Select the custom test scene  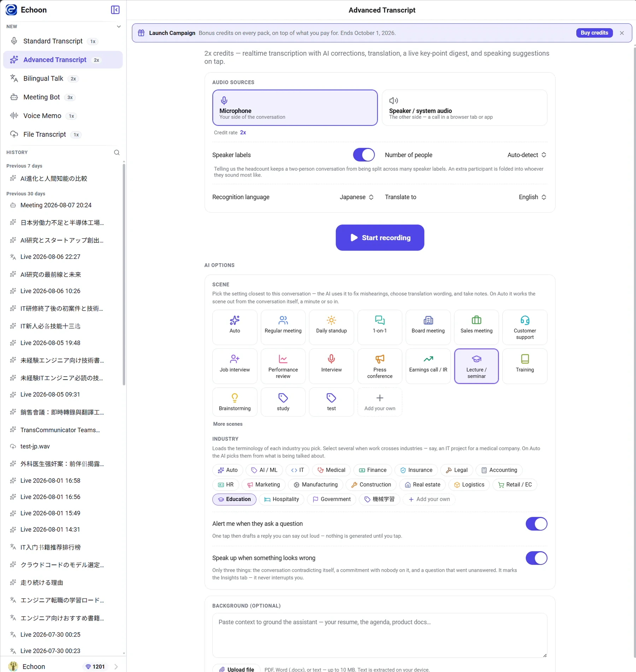tap(331, 402)
